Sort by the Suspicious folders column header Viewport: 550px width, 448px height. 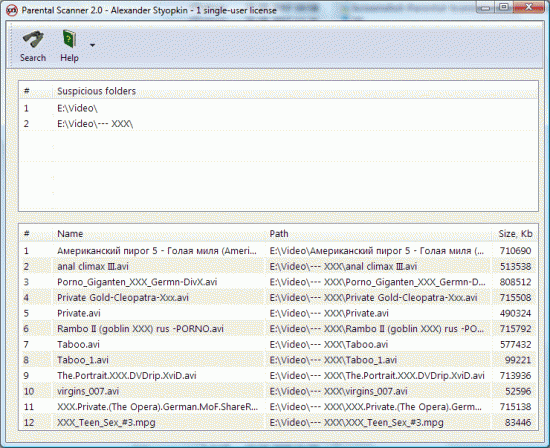coord(96,91)
